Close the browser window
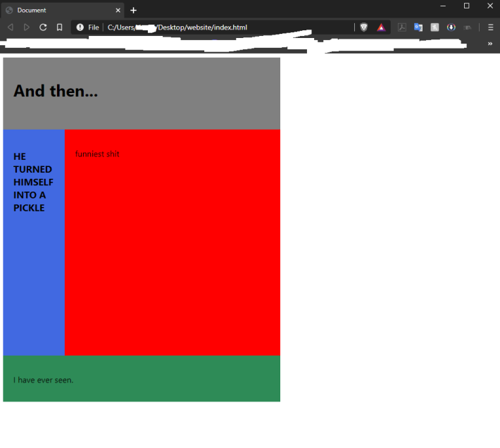The height and width of the screenshot is (448, 500). click(490, 6)
